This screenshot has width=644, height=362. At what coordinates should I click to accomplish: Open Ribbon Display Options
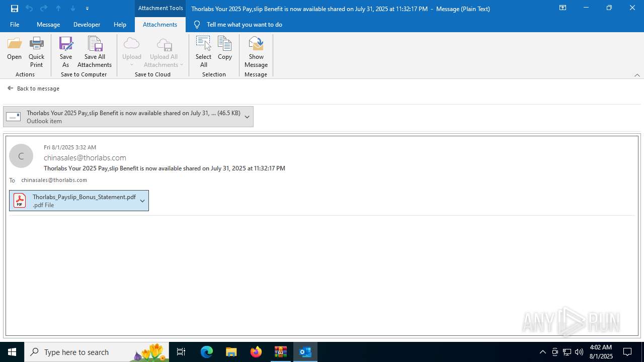562,8
